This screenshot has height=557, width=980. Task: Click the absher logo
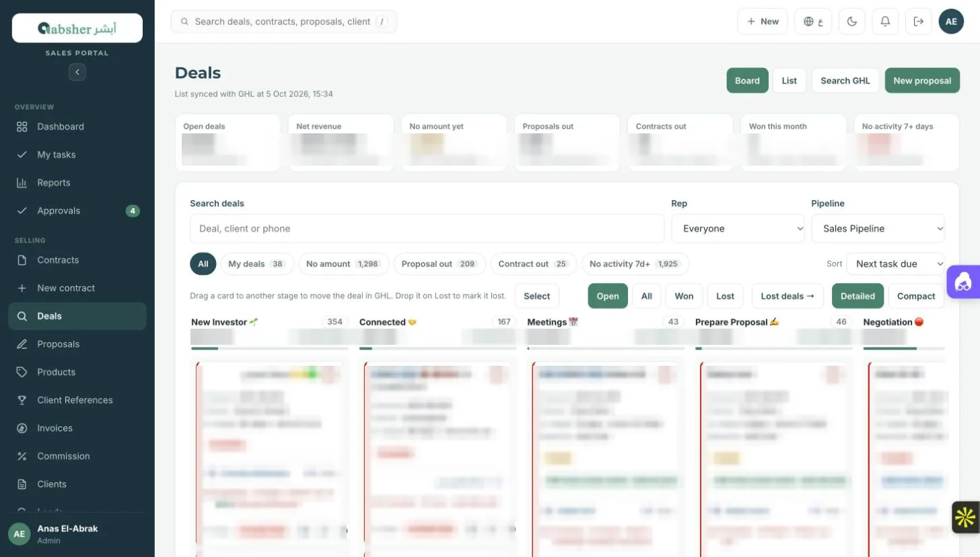[x=77, y=28]
